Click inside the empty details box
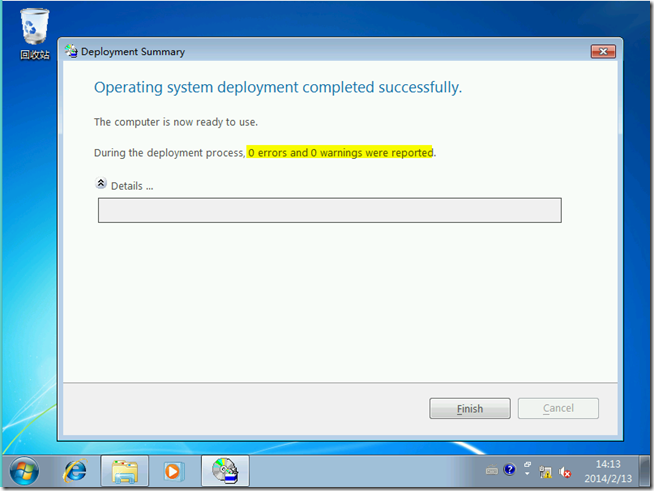 point(330,210)
